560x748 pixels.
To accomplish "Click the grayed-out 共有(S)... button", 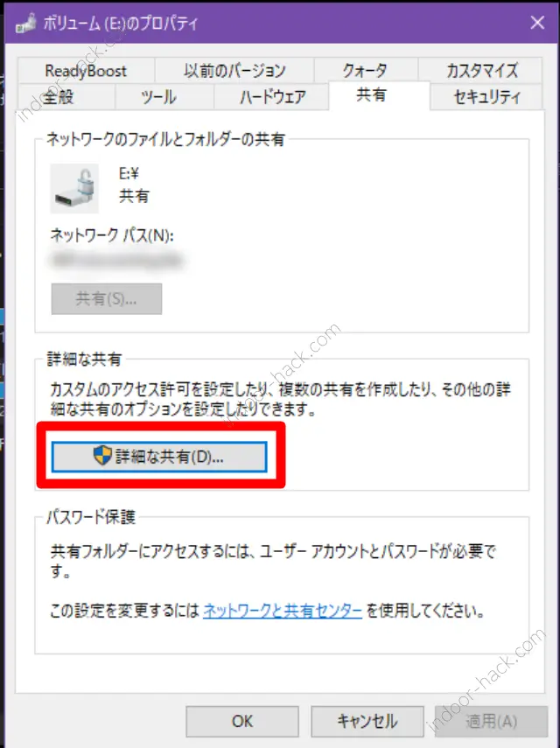I will pos(107,299).
